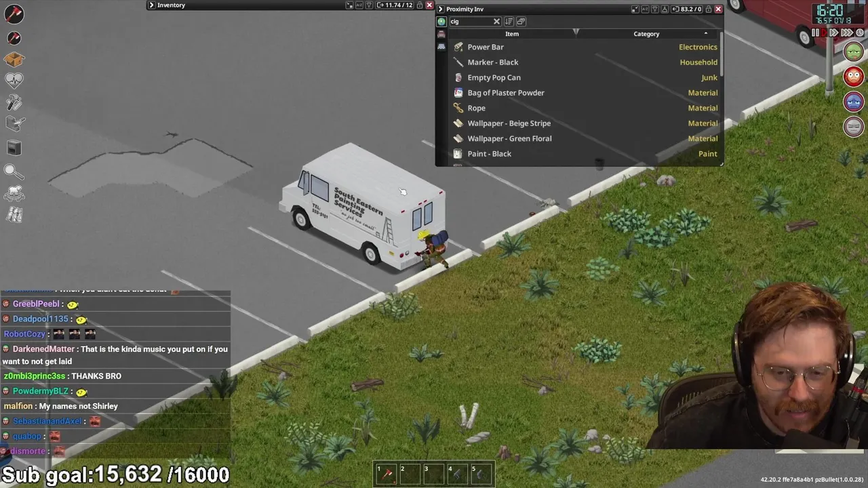Image resolution: width=868 pixels, height=488 pixels.
Task: Click the Proximity Inv list scrollbar
Action: 722,53
